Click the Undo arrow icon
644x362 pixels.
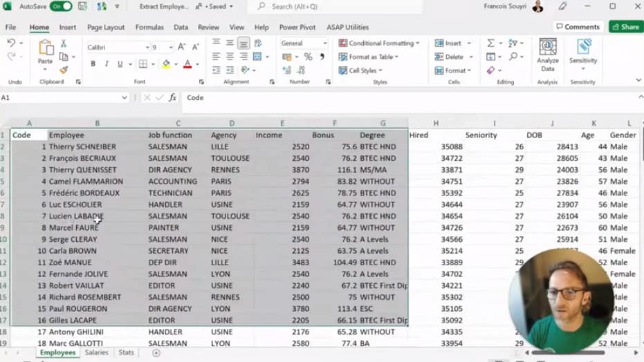coord(11,44)
